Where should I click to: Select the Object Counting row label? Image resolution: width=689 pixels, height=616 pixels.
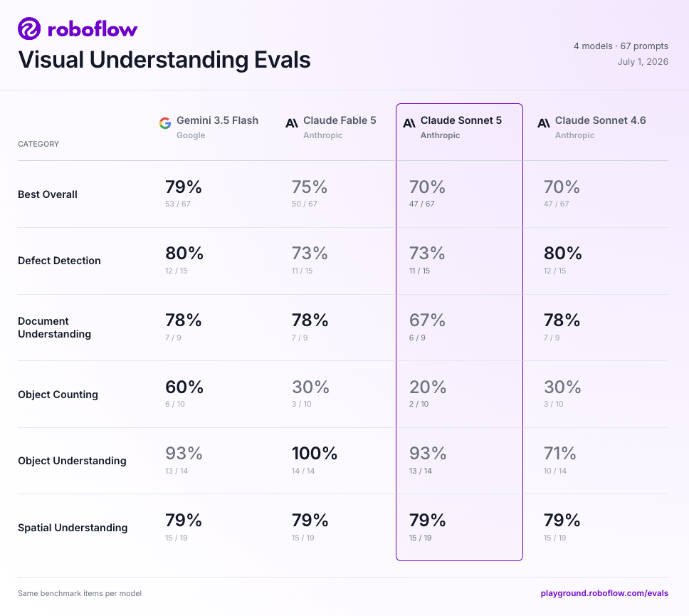58,395
